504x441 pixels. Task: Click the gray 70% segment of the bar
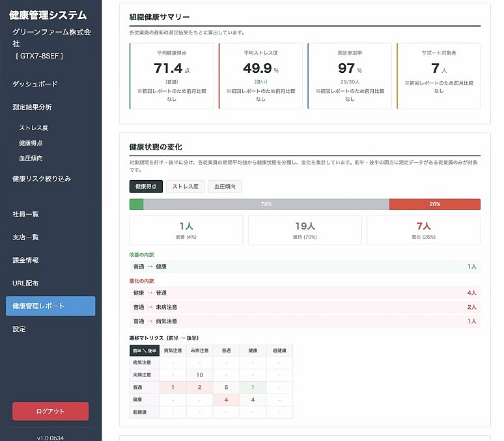266,204
